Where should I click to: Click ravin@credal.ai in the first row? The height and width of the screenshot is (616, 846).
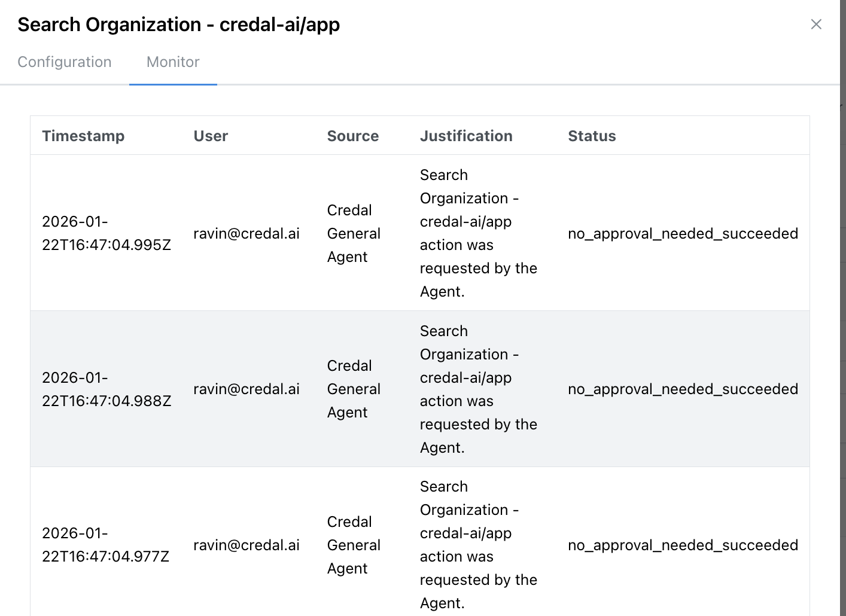[x=247, y=233]
